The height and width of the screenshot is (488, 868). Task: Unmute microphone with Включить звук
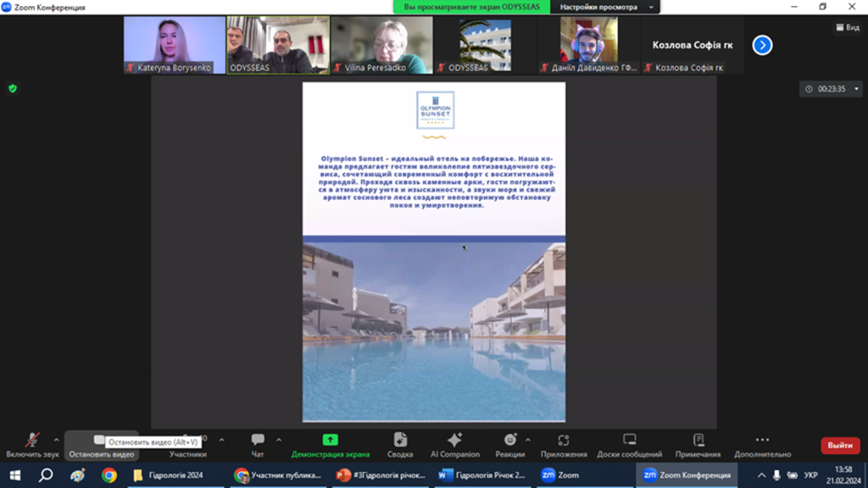coord(32,445)
